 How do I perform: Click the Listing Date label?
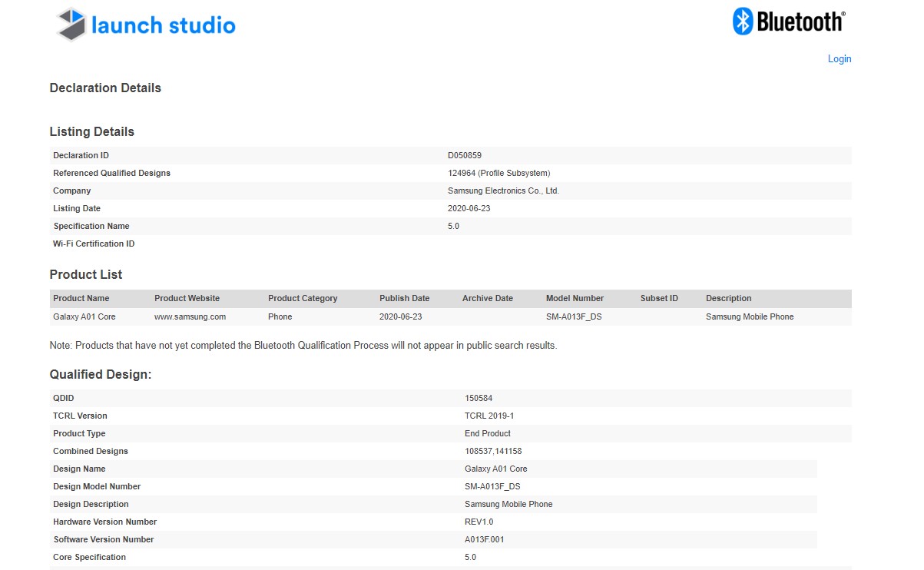pyautogui.click(x=77, y=209)
